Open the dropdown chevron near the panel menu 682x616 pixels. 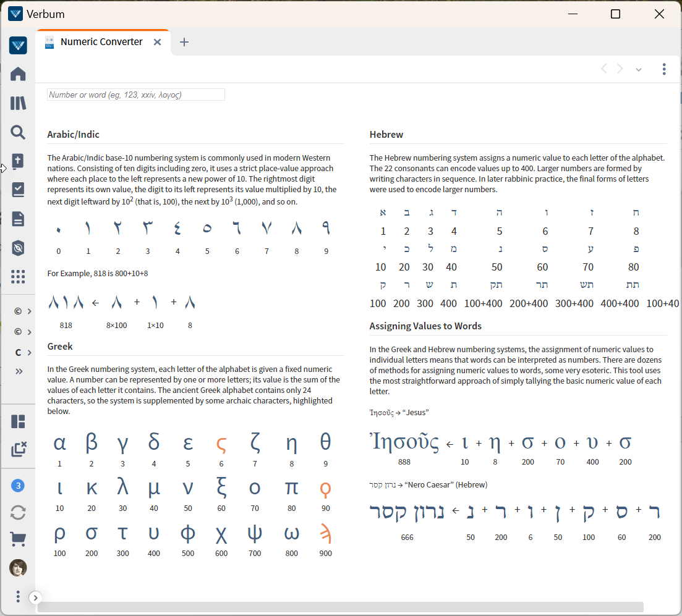tap(638, 69)
